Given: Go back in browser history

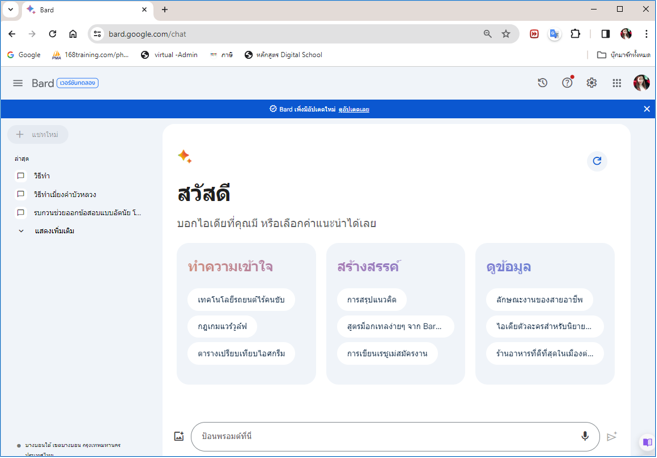Looking at the screenshot, I should click(x=12, y=34).
